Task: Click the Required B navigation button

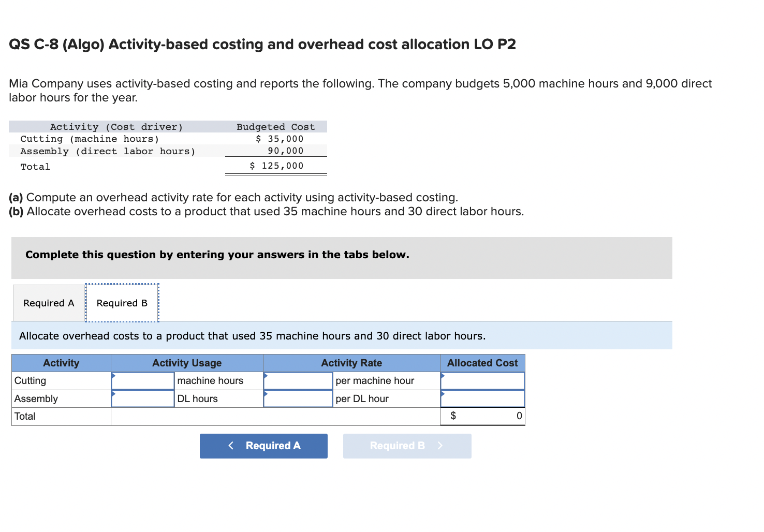Action: 407,446
